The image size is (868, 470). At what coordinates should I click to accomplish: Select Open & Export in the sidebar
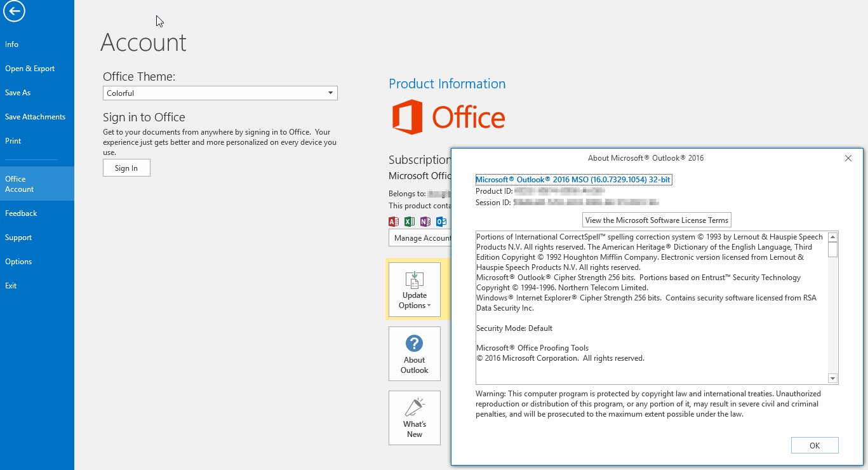(29, 68)
